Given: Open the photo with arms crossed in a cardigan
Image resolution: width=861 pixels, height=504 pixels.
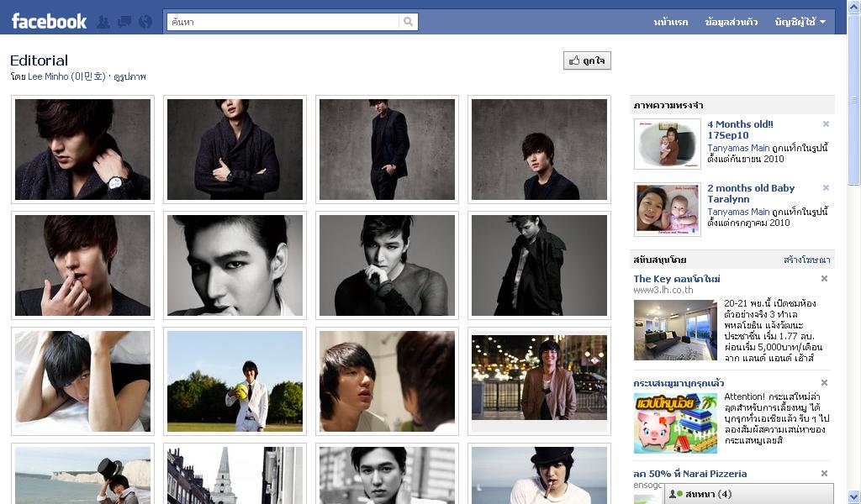Looking at the screenshot, I should [235, 150].
